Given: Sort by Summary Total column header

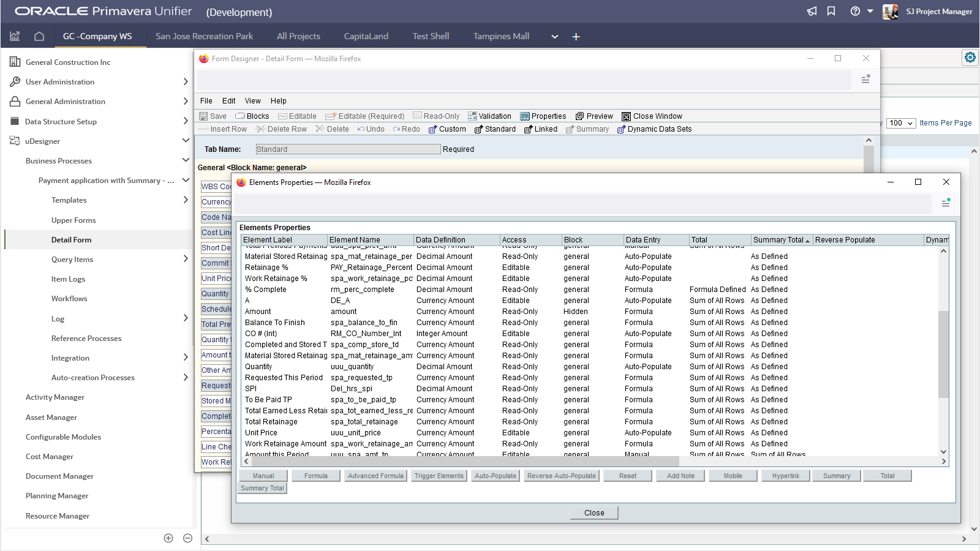Looking at the screenshot, I should (782, 240).
